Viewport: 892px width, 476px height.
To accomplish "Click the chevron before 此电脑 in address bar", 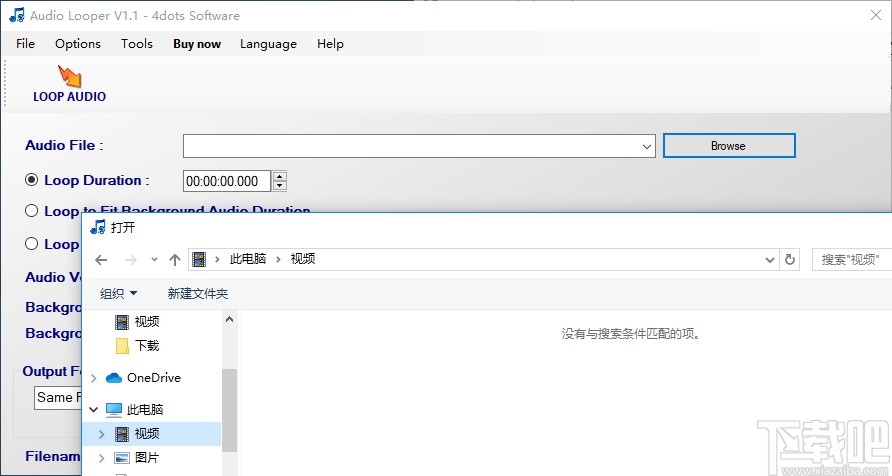I will [217, 260].
